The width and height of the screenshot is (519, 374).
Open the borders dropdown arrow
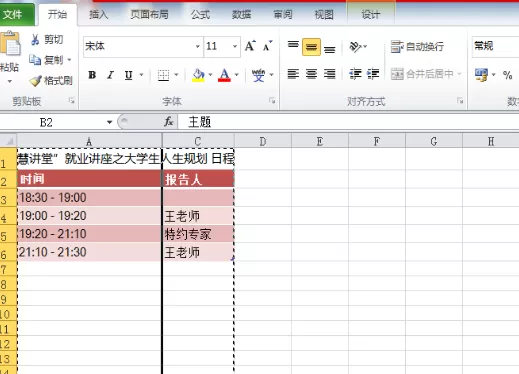click(176, 75)
